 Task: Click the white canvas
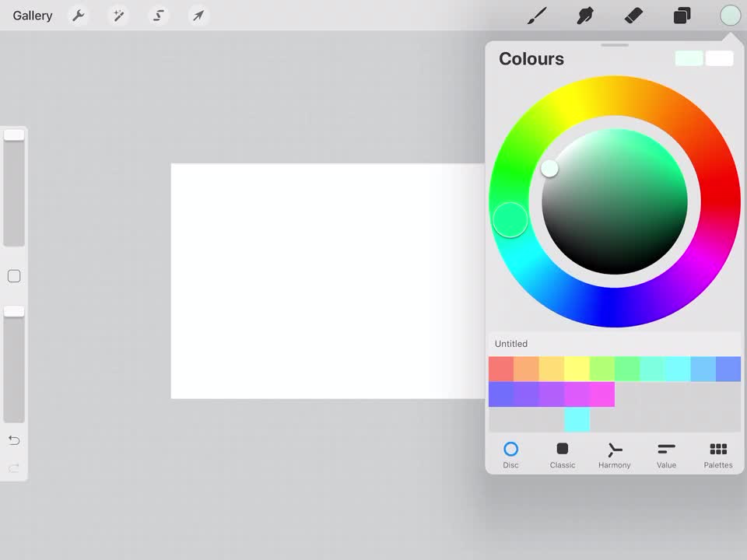tap(328, 281)
